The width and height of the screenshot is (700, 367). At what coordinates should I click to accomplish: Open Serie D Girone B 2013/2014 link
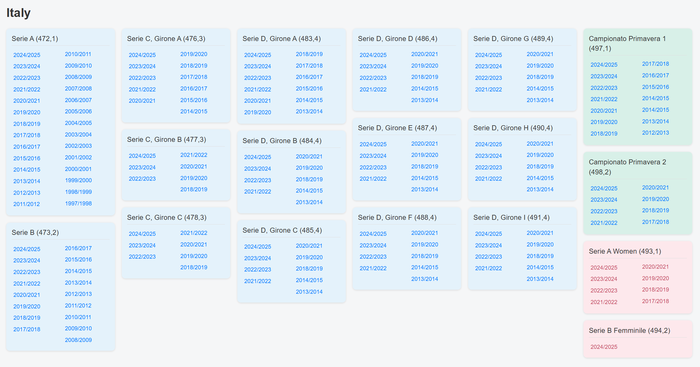click(309, 202)
